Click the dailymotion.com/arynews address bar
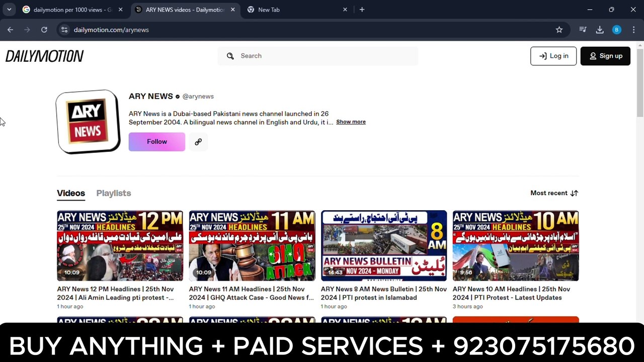This screenshot has width=644, height=362. point(312,30)
